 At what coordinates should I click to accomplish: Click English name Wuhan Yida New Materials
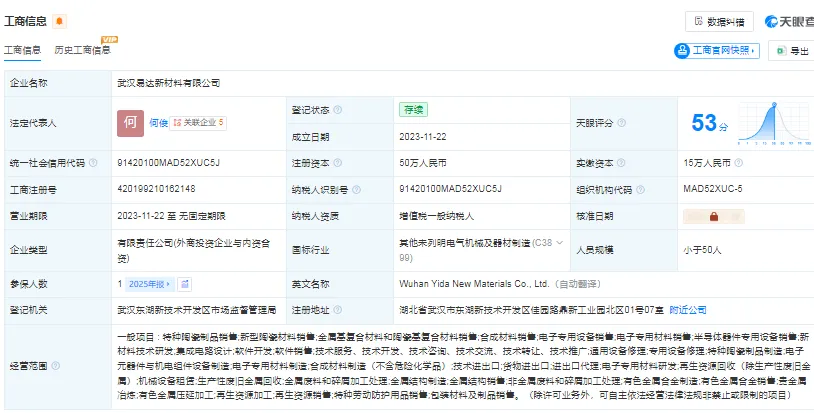(x=474, y=284)
